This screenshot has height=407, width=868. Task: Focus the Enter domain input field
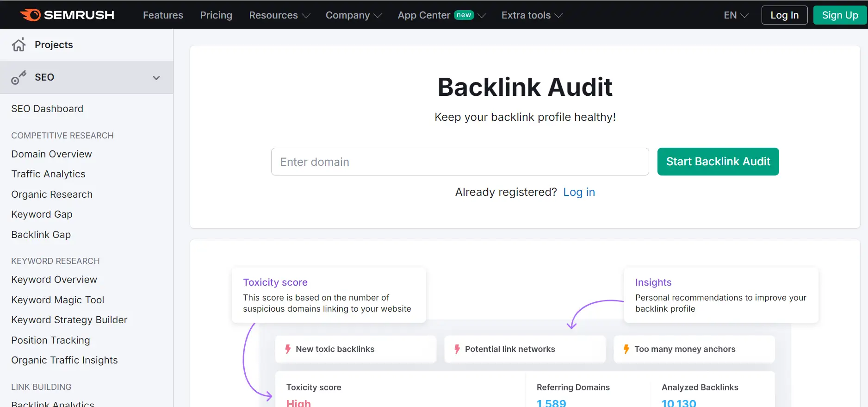[460, 162]
